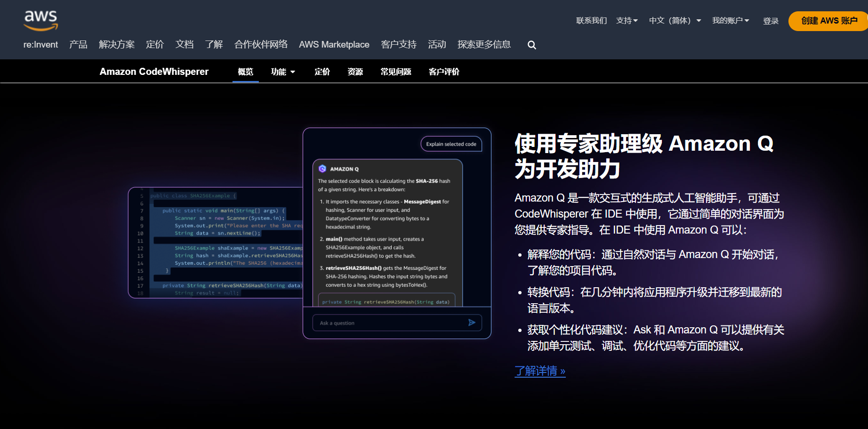The width and height of the screenshot is (868, 429).
Task: Click the 创建 AWS 账户 button
Action: coord(829,21)
